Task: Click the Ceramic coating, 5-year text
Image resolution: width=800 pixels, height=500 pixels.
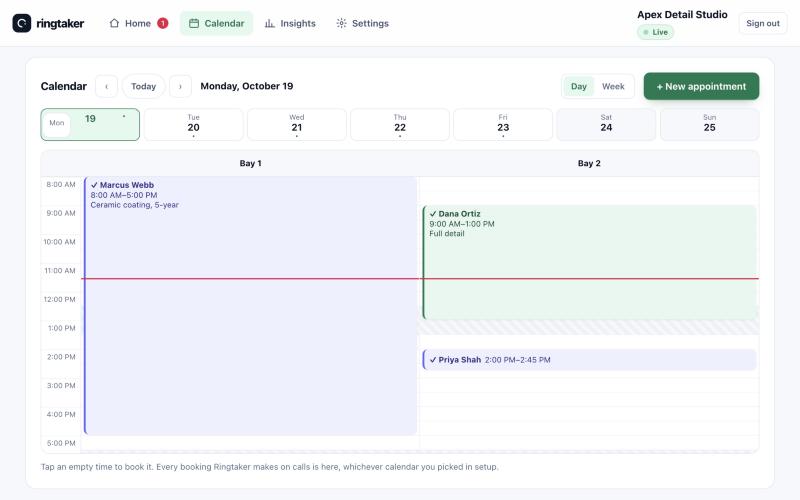Action: coord(135,205)
